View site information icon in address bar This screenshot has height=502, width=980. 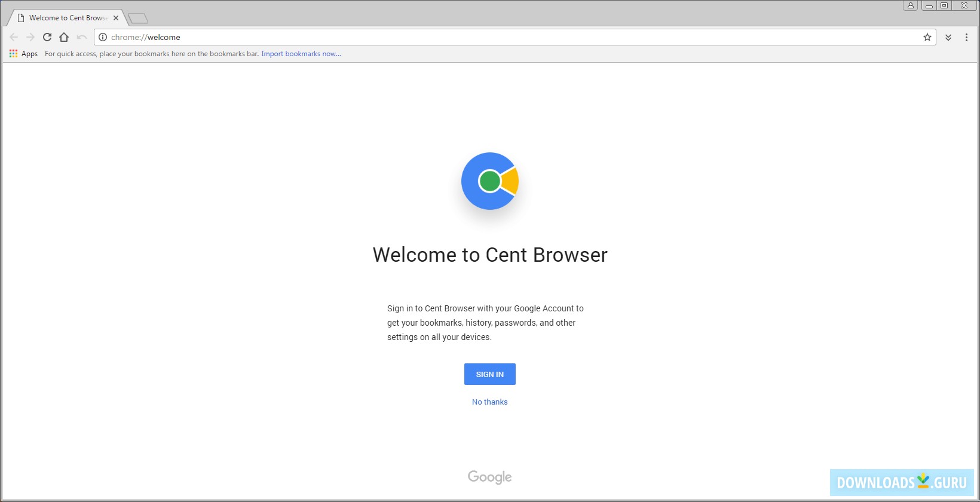point(103,37)
